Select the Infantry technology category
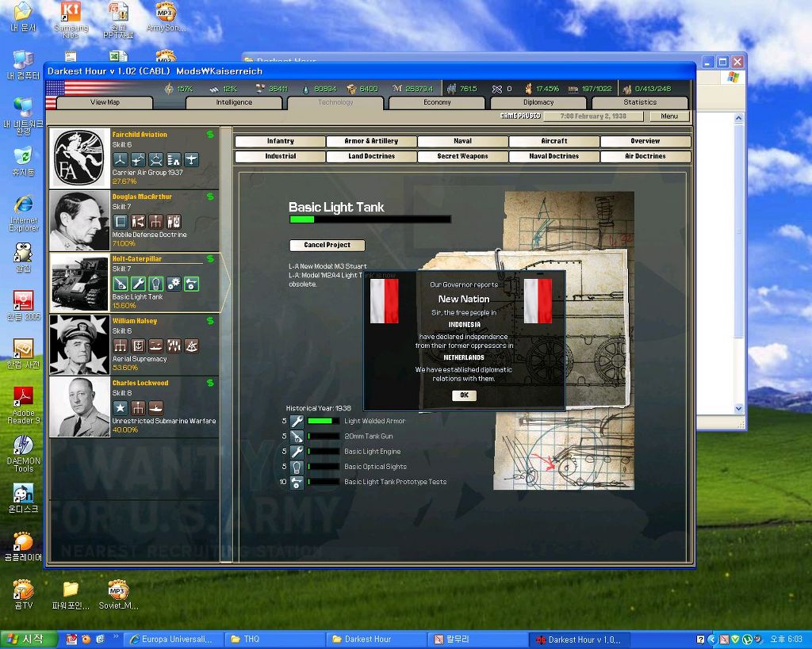 click(280, 141)
